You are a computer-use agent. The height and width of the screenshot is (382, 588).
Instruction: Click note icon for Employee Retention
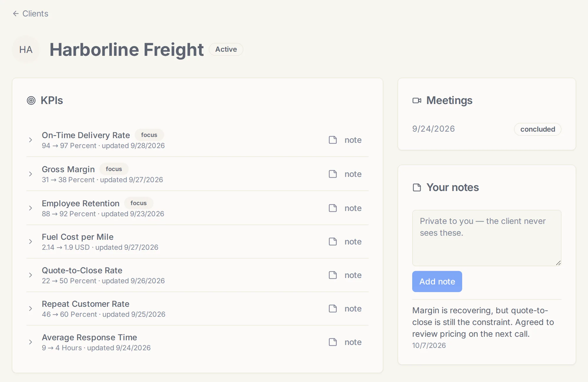(x=333, y=208)
